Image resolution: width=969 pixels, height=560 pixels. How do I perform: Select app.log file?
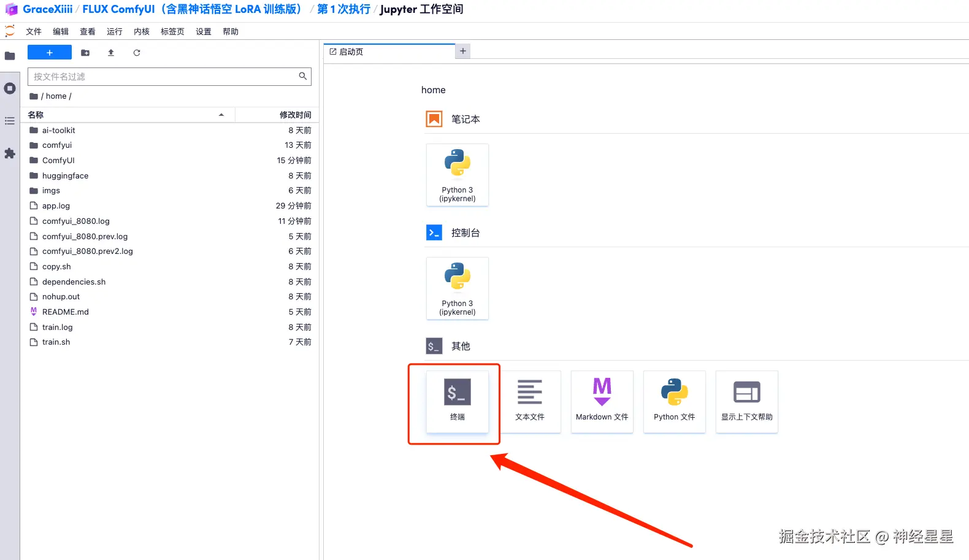click(x=170, y=206)
